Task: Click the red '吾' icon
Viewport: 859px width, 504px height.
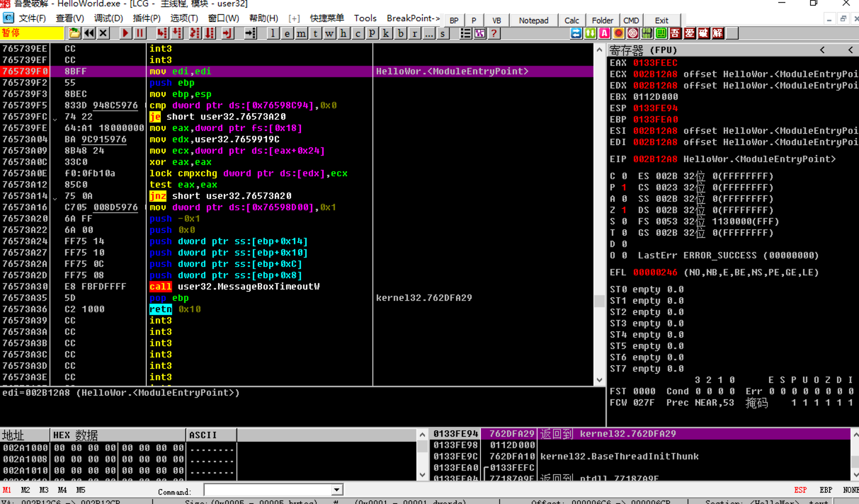Action: click(675, 33)
